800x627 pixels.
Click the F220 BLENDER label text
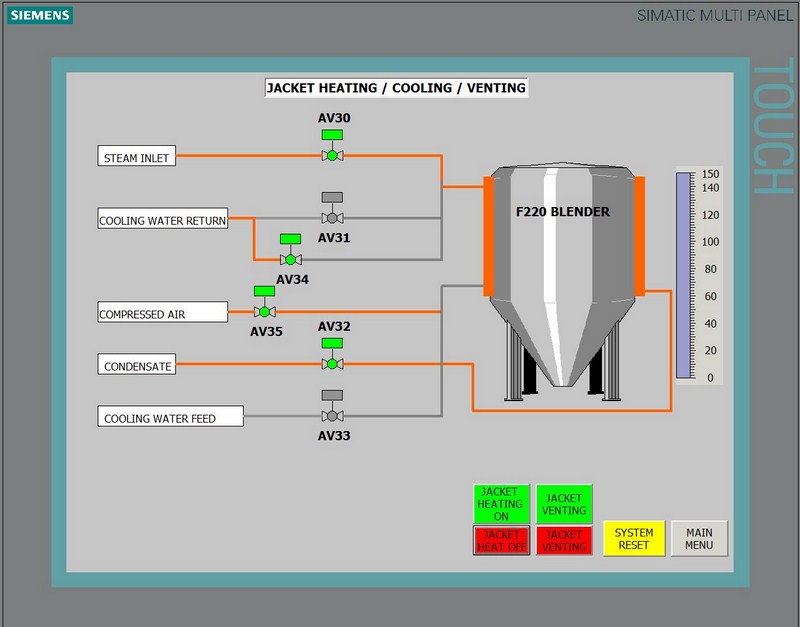pyautogui.click(x=562, y=212)
